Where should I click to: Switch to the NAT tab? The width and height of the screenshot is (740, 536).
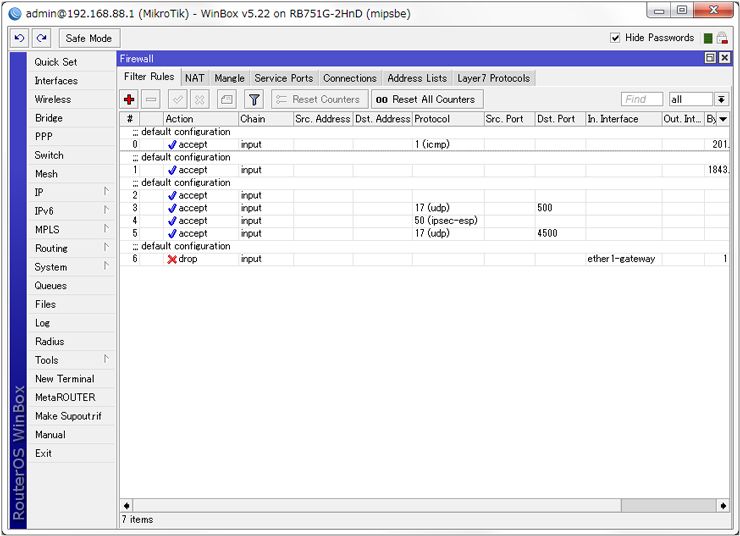point(194,78)
